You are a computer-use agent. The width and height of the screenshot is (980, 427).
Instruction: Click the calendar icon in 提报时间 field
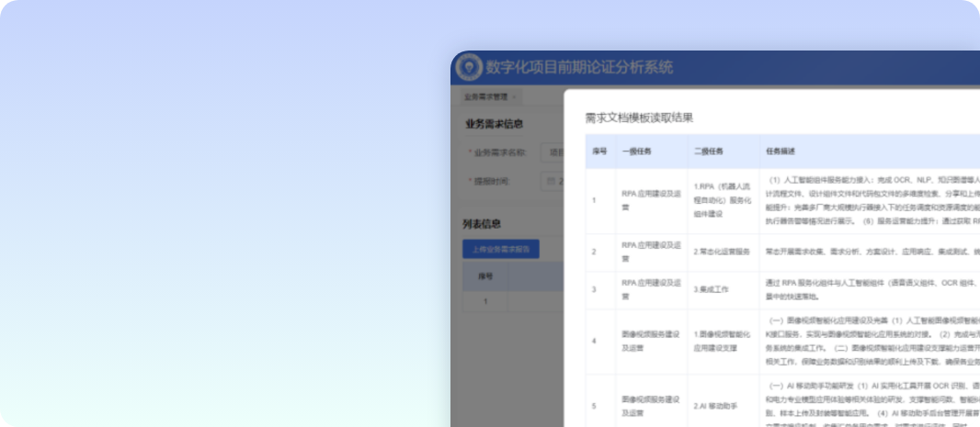[550, 181]
